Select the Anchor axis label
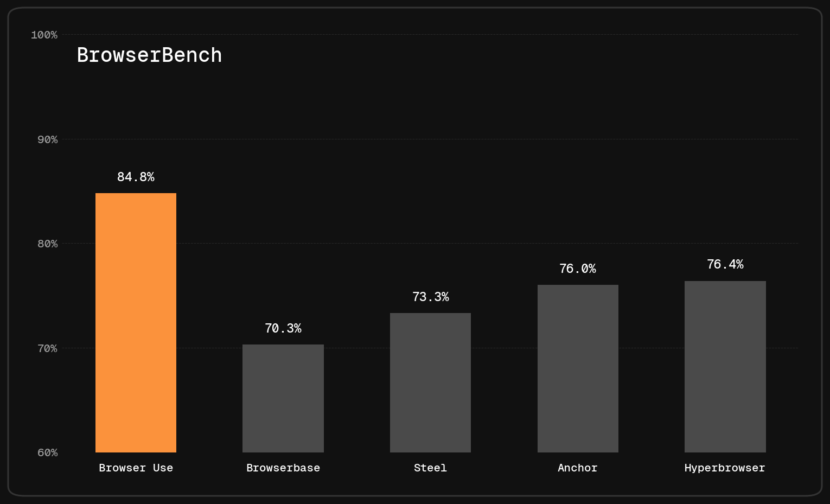Screen dimensions: 830x504 pyautogui.click(x=578, y=468)
